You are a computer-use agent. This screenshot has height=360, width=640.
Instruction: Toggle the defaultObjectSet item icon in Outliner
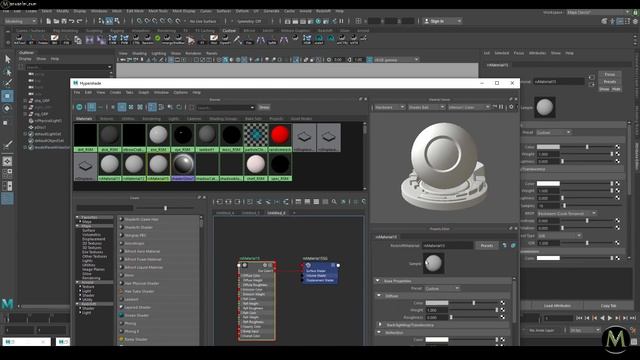(31, 140)
